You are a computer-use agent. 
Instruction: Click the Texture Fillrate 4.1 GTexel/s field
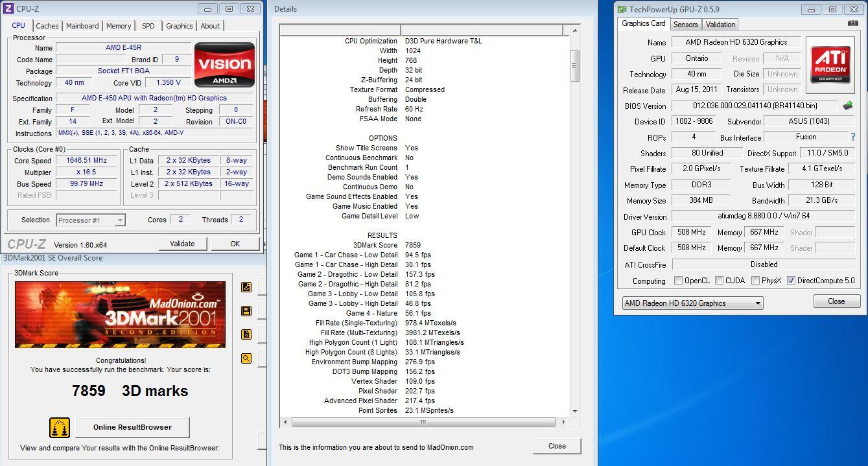click(822, 169)
